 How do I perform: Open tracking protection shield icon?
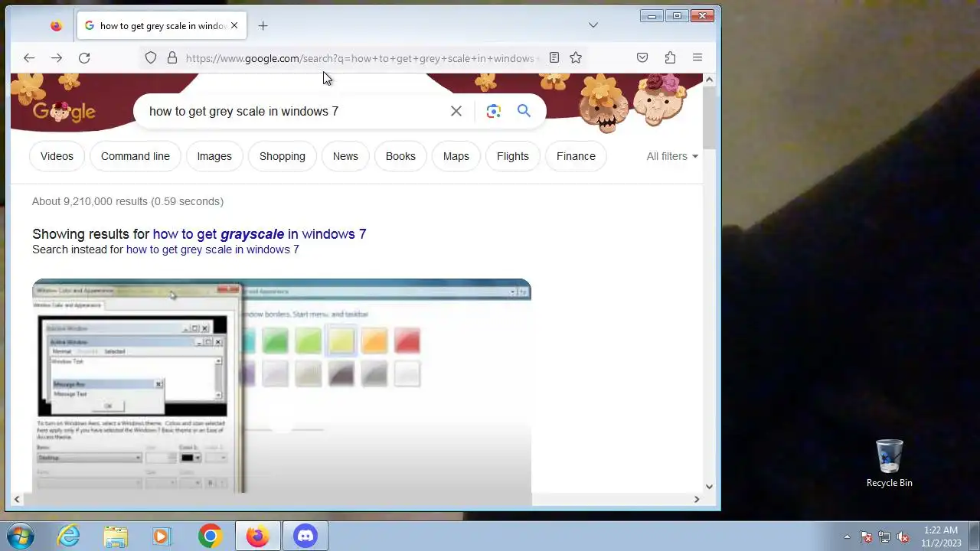point(151,57)
